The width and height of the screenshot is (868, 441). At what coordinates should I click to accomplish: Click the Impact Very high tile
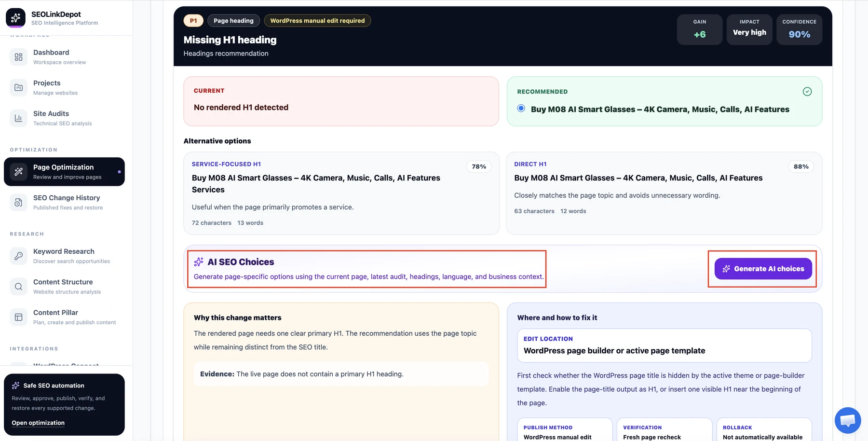click(x=749, y=29)
